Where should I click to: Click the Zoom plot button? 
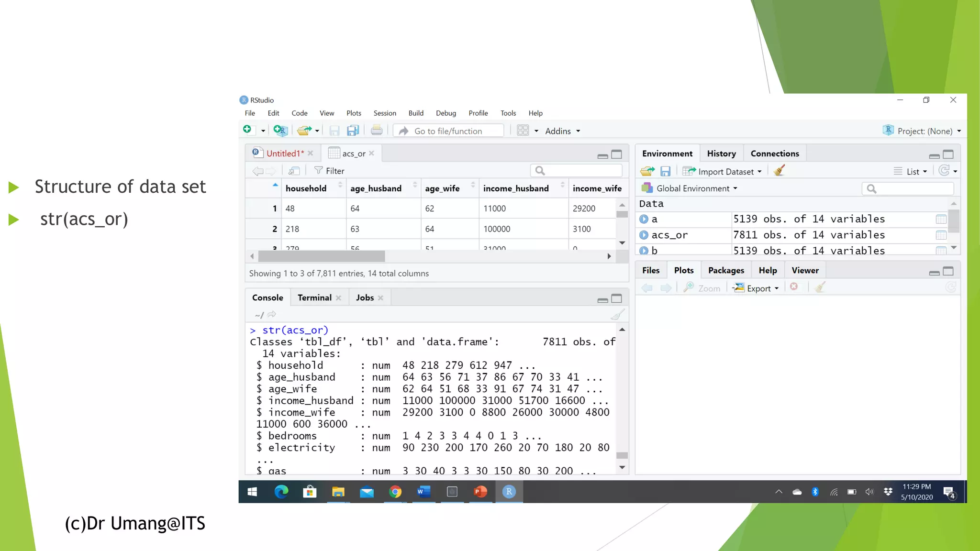click(702, 288)
